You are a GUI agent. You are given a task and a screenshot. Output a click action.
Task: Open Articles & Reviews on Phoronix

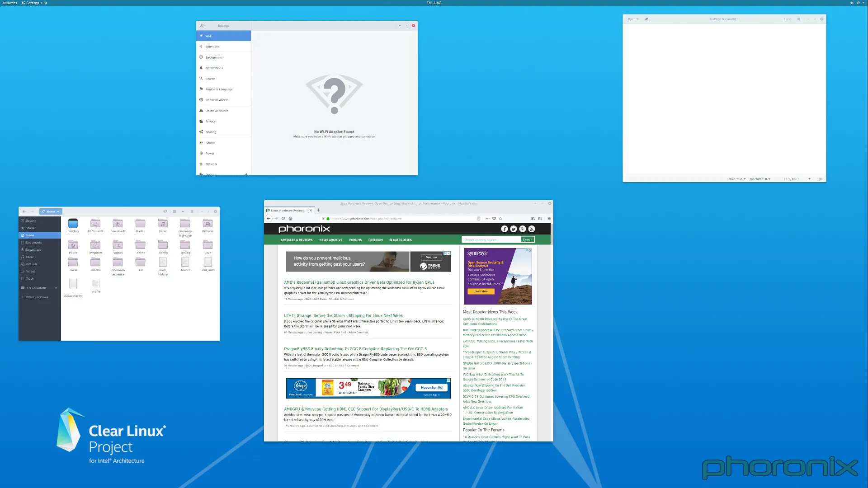tap(297, 240)
